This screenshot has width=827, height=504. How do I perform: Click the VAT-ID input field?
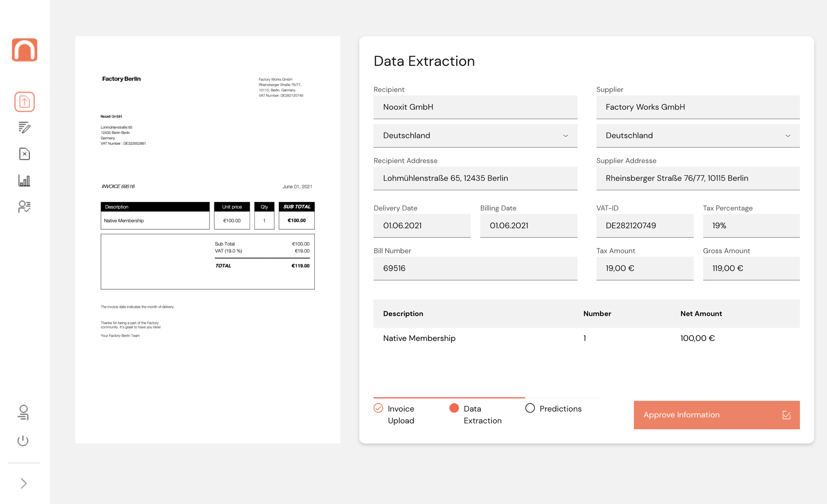pos(644,226)
